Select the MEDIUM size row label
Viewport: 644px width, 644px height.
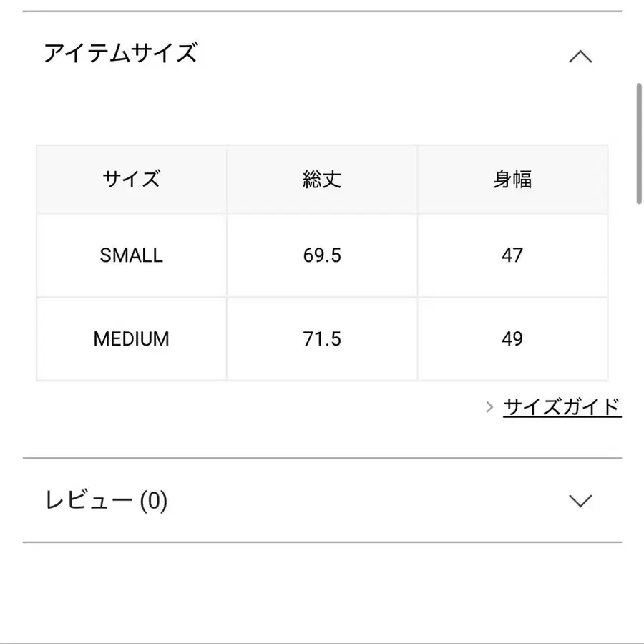point(132,338)
